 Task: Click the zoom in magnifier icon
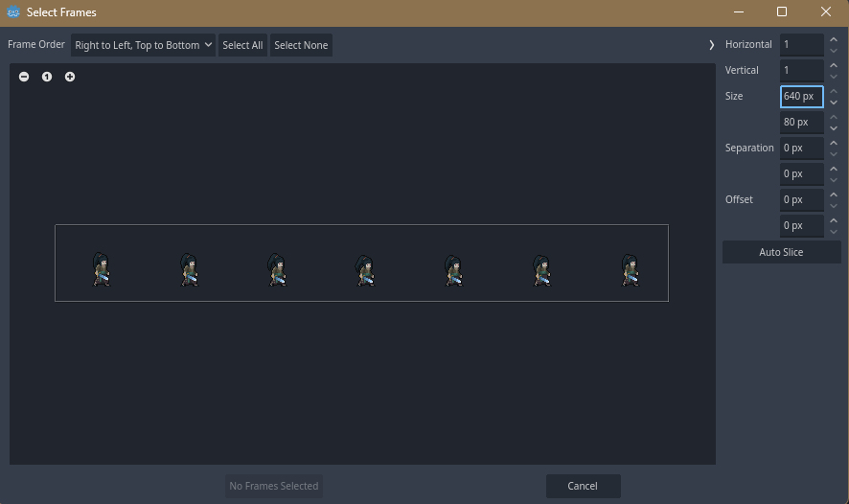[x=70, y=77]
